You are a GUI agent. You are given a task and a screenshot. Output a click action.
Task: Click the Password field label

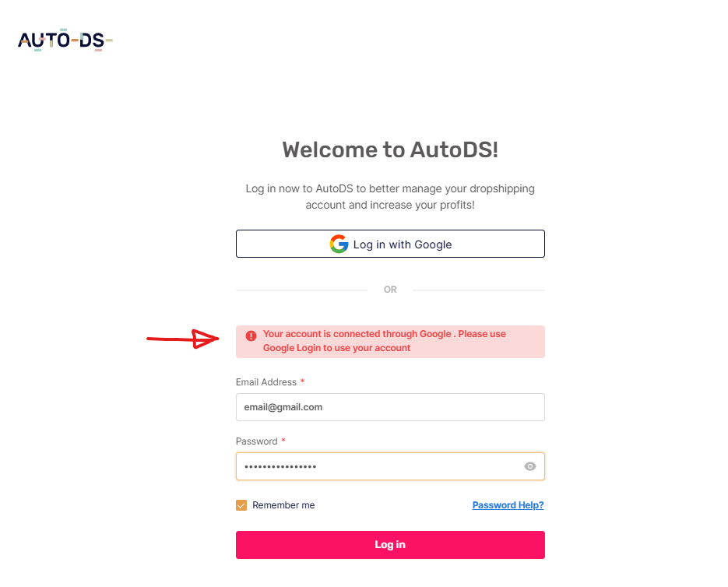pyautogui.click(x=256, y=441)
